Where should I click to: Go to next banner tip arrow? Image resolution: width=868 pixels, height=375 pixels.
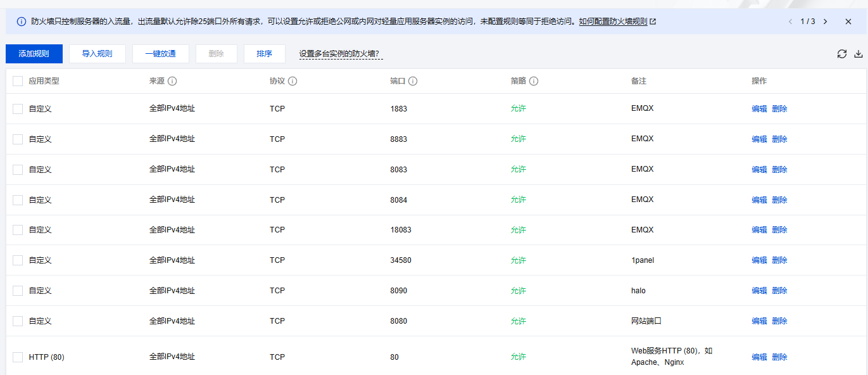(825, 22)
